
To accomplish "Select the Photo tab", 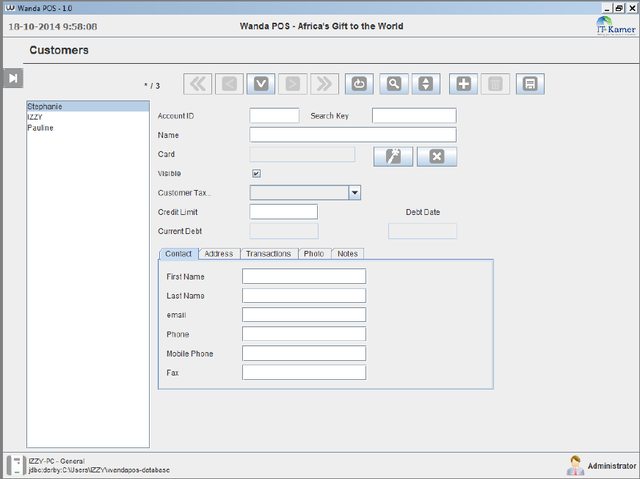I will (313, 254).
